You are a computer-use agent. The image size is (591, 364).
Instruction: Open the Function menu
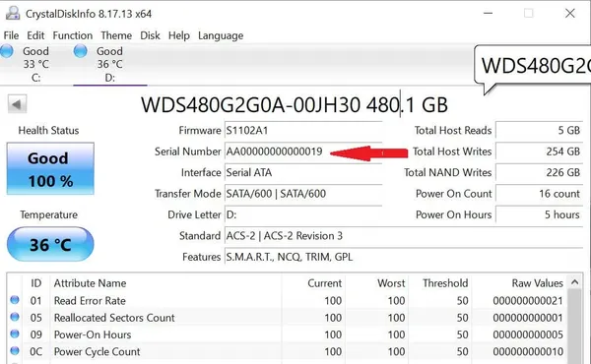click(72, 35)
